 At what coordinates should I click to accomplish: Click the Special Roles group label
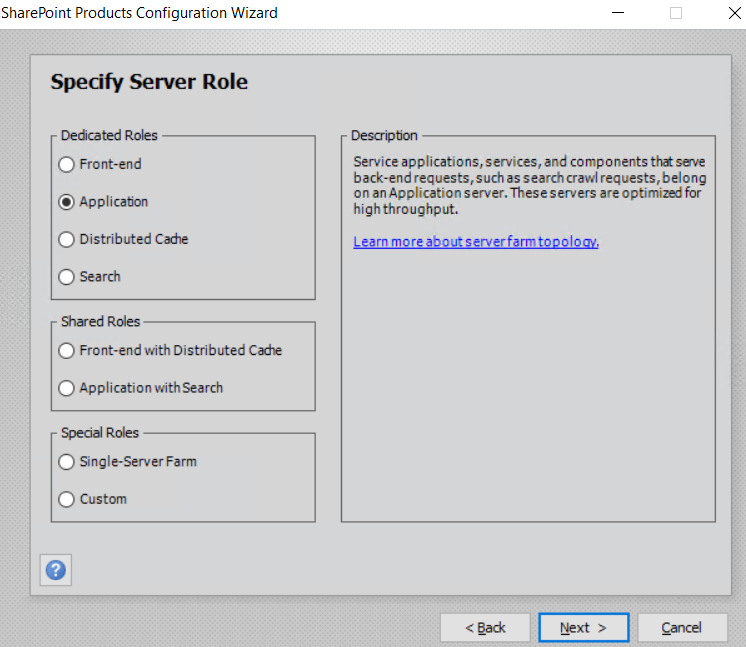[x=100, y=433]
